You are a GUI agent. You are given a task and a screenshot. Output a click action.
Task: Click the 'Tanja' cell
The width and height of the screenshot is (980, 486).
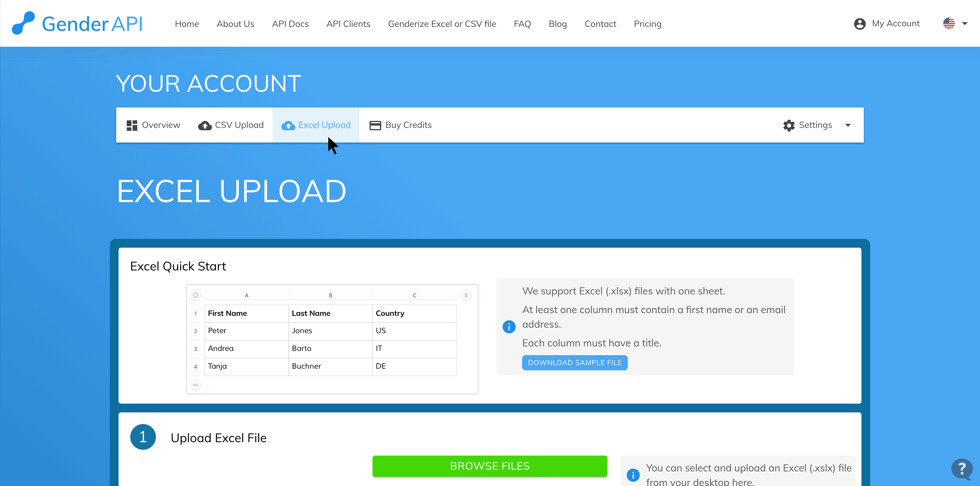(246, 367)
